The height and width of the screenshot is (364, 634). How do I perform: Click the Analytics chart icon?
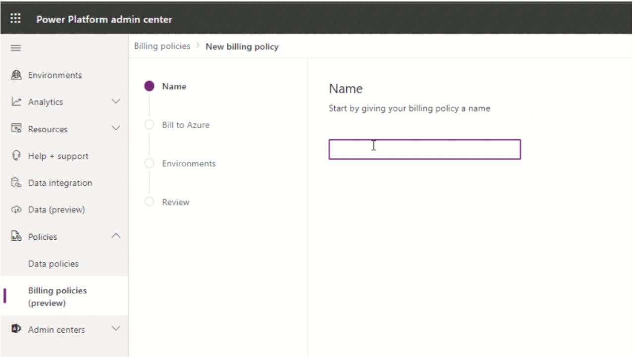[16, 102]
